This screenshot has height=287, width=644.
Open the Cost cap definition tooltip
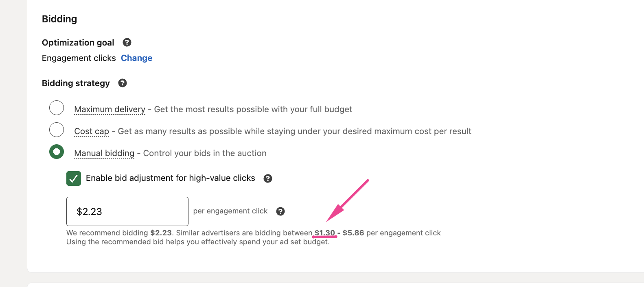(91, 131)
